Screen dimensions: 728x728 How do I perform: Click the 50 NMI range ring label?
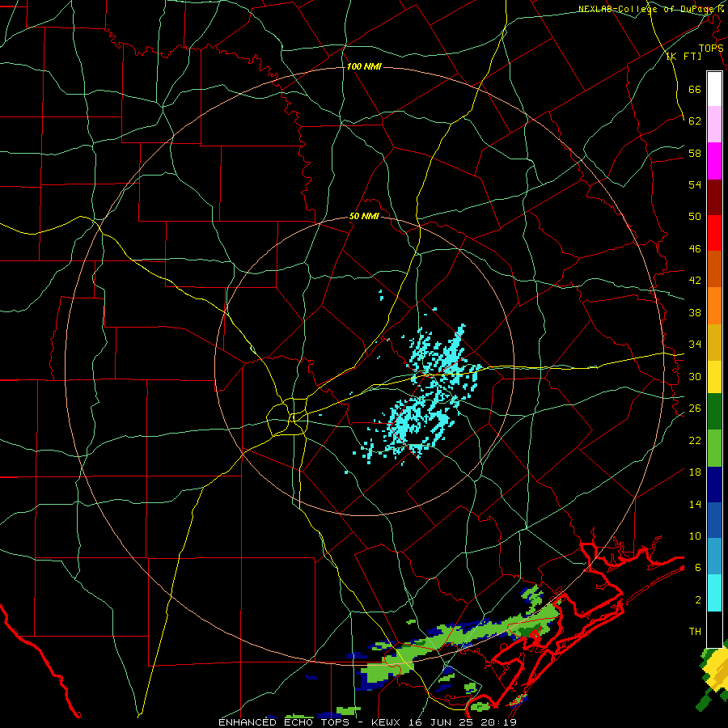pos(364,216)
